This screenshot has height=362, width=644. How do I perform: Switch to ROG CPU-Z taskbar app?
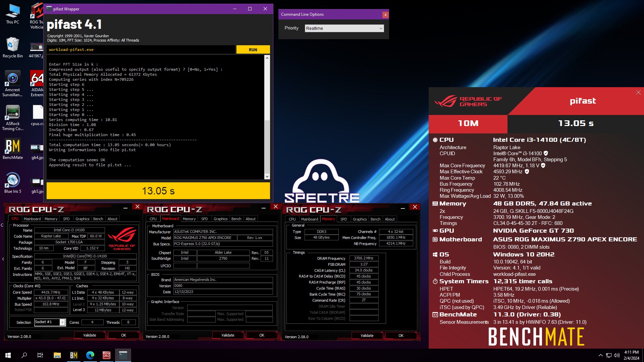click(107, 355)
